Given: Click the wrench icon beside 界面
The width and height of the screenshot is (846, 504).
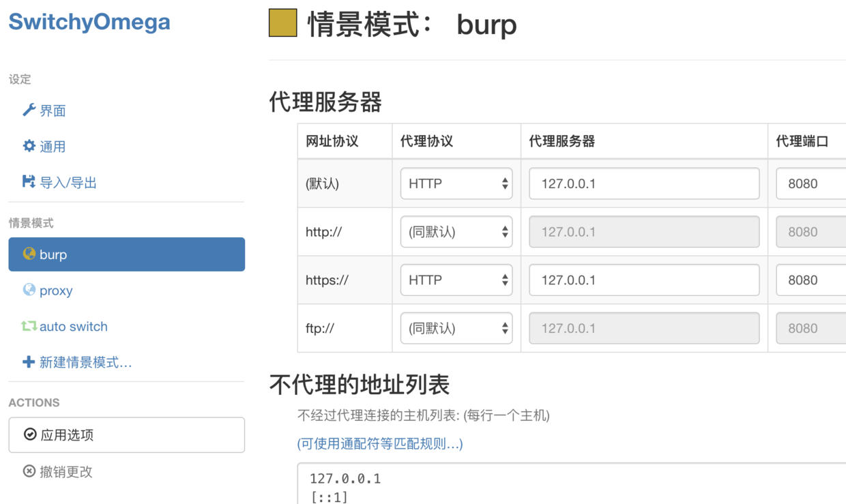Looking at the screenshot, I should pyautogui.click(x=29, y=110).
